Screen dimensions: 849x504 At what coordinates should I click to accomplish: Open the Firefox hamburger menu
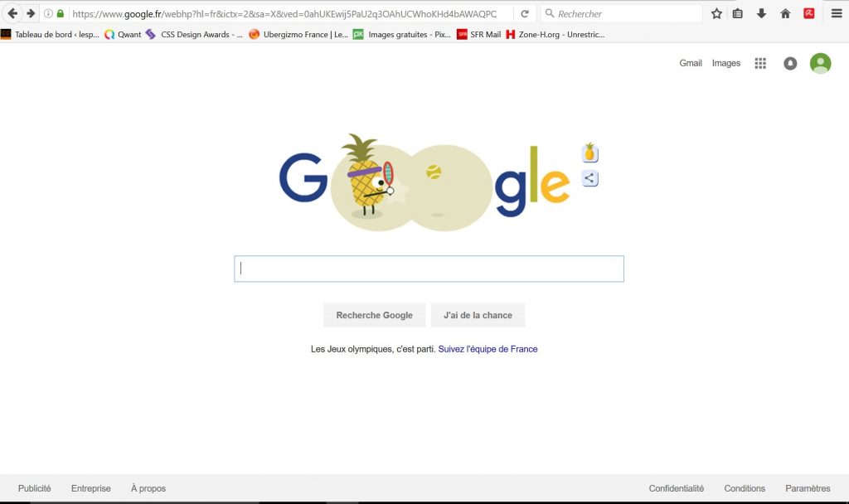tap(837, 13)
